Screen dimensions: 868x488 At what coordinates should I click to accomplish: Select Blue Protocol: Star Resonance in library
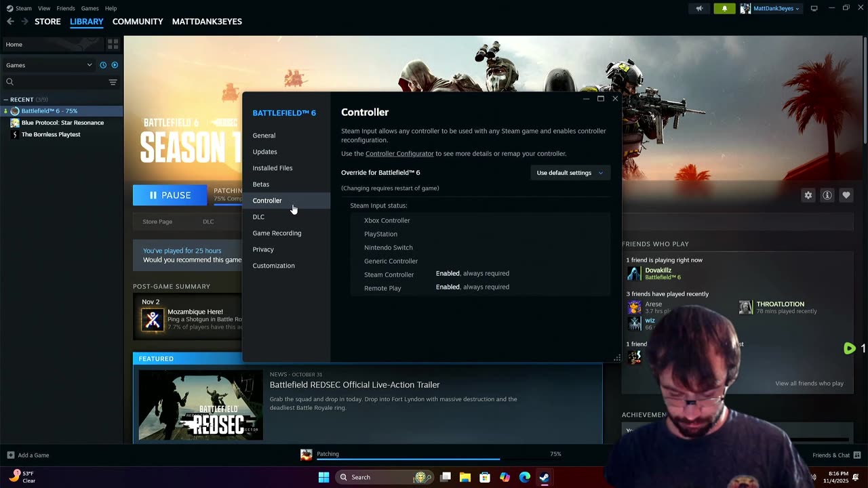pyautogui.click(x=62, y=123)
